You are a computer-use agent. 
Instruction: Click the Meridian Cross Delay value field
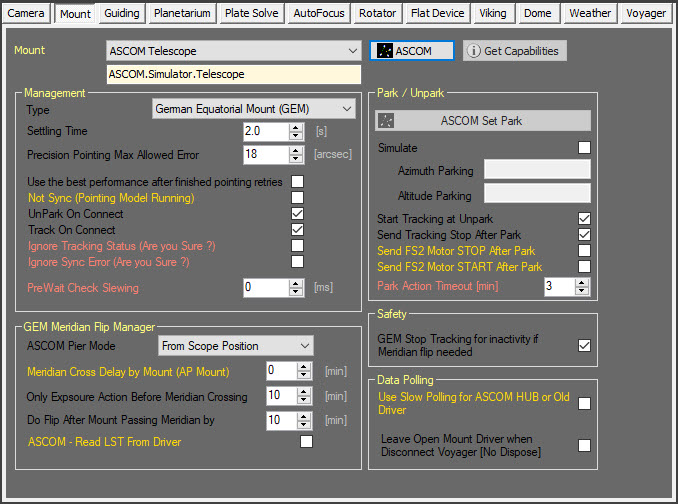(x=281, y=371)
